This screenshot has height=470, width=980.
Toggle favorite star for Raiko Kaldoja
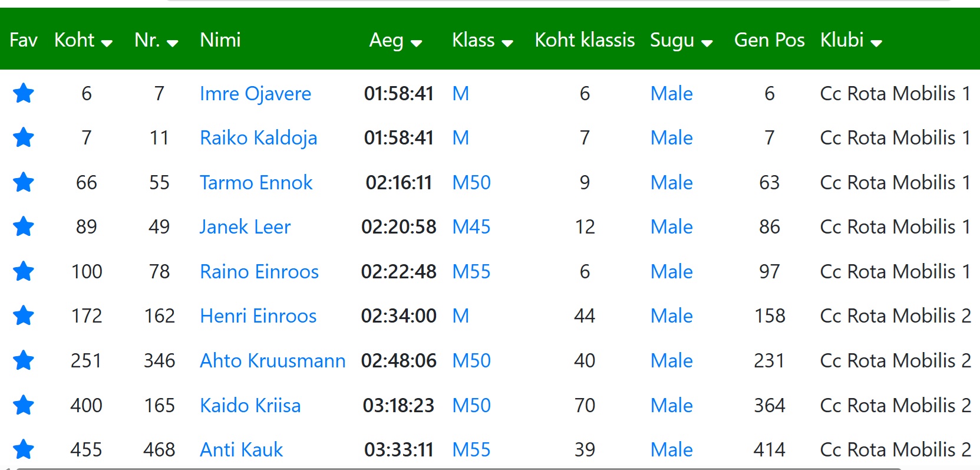click(24, 137)
